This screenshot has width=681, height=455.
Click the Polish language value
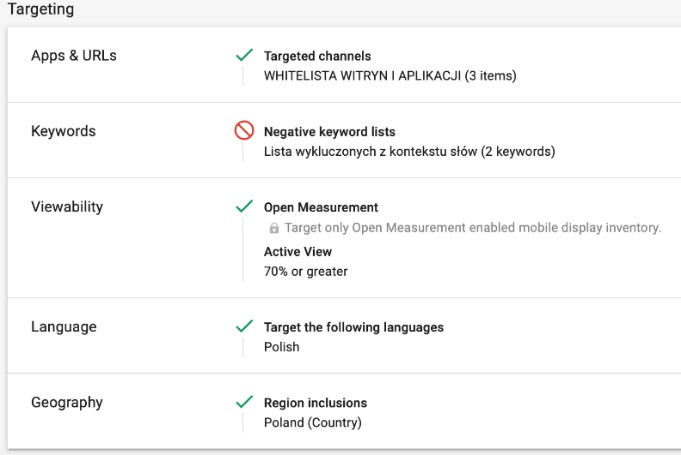[x=281, y=347]
